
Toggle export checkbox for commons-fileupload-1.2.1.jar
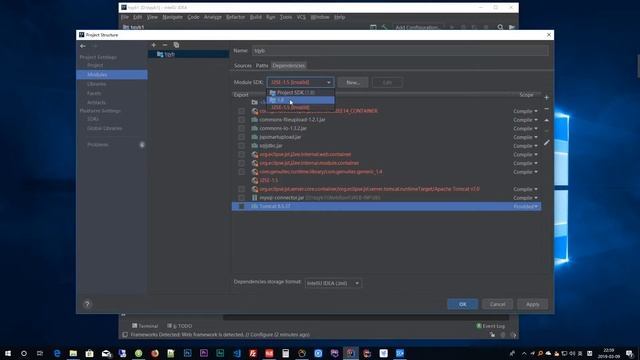(242, 120)
